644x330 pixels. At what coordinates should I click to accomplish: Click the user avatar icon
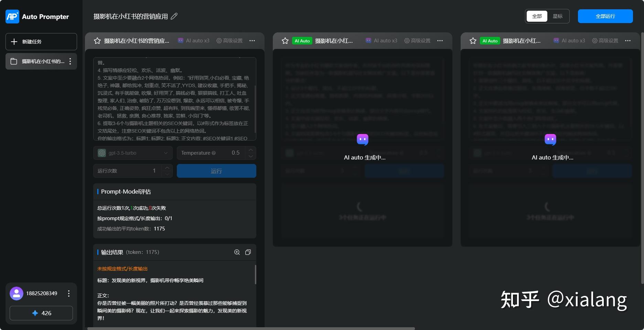click(x=17, y=293)
